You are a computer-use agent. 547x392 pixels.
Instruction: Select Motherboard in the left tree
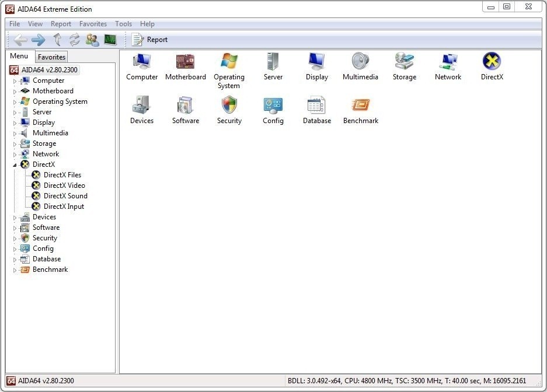(x=53, y=91)
